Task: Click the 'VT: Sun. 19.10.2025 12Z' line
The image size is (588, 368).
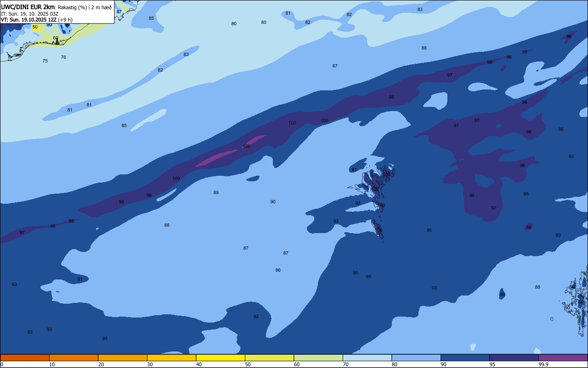Action: click(x=28, y=20)
